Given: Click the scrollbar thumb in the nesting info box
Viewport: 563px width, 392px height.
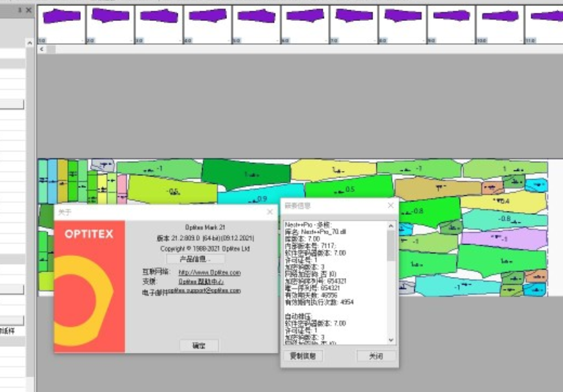Looking at the screenshot, I should tap(391, 246).
